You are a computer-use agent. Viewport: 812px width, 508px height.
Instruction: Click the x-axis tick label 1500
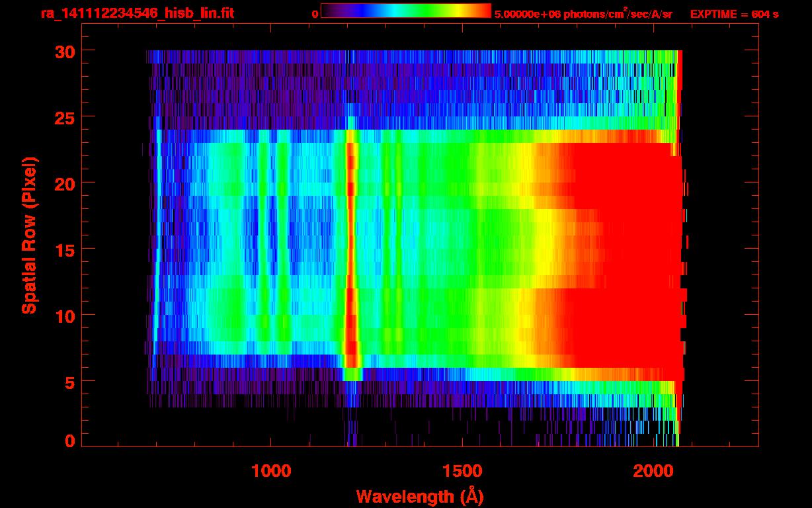462,471
